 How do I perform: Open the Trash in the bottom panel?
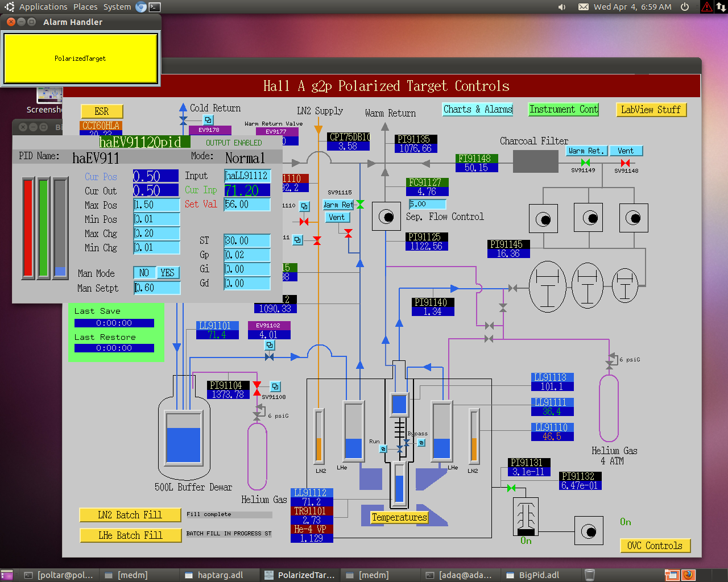coord(590,575)
